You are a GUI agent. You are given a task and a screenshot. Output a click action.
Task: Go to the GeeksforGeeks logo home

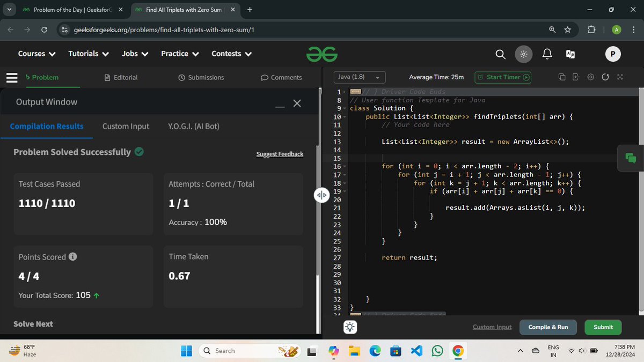click(x=322, y=54)
